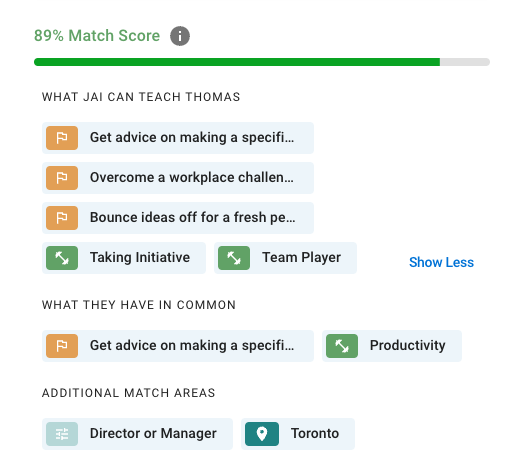The image size is (526, 472).
Task: Open the Director or Manager tag
Action: [137, 434]
